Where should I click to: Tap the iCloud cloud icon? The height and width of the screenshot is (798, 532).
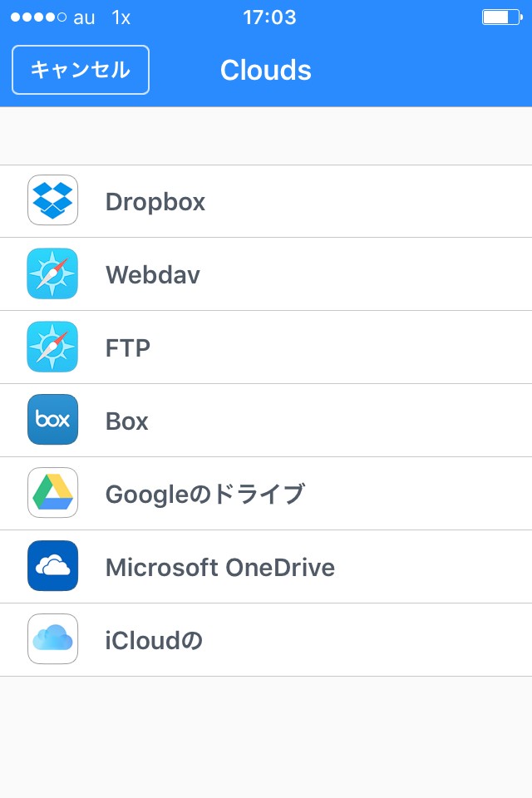click(52, 639)
